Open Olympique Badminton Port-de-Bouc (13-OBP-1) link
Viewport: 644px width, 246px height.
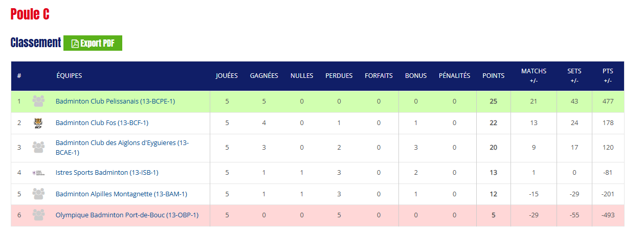(127, 215)
